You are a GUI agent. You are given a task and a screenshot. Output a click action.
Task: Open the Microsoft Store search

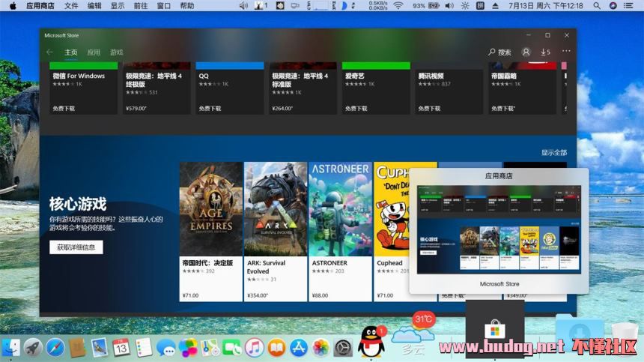pos(499,52)
